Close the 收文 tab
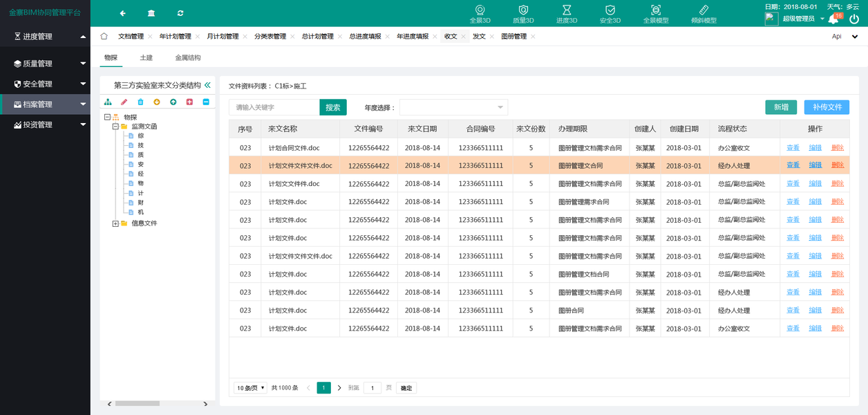The image size is (868, 415). [464, 37]
